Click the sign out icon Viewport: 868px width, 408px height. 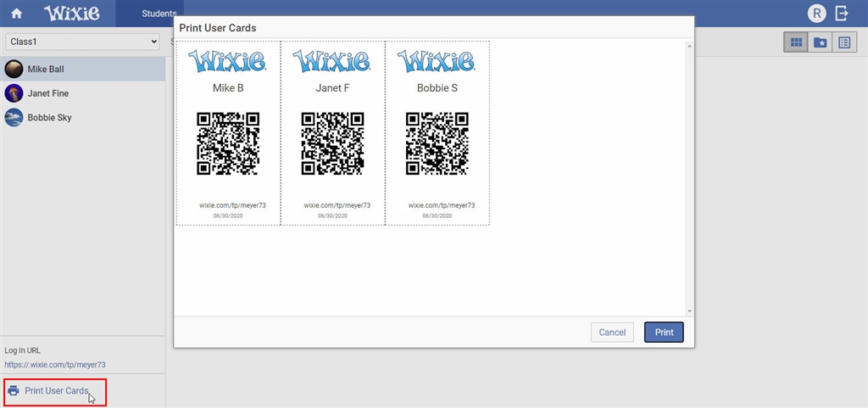pyautogui.click(x=842, y=14)
